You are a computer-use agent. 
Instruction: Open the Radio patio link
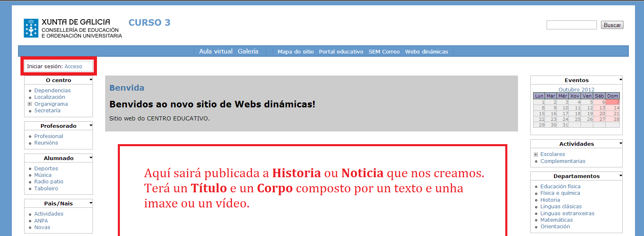click(x=49, y=182)
